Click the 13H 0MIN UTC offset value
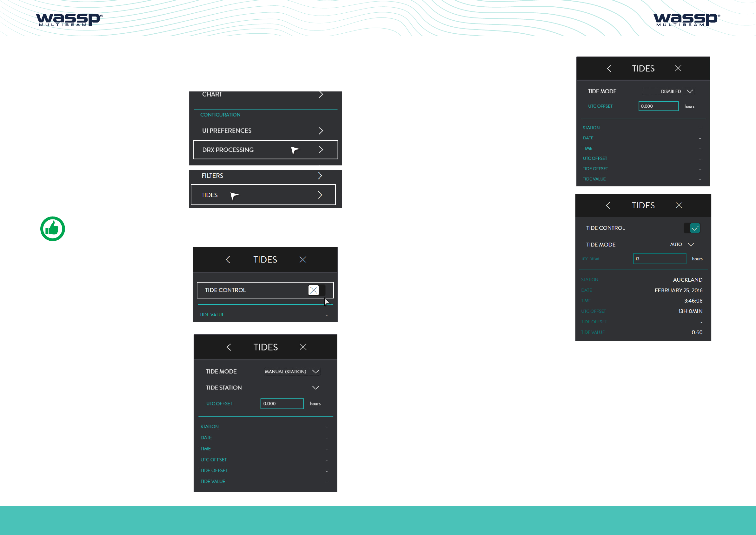The image size is (756, 535). coord(690,311)
